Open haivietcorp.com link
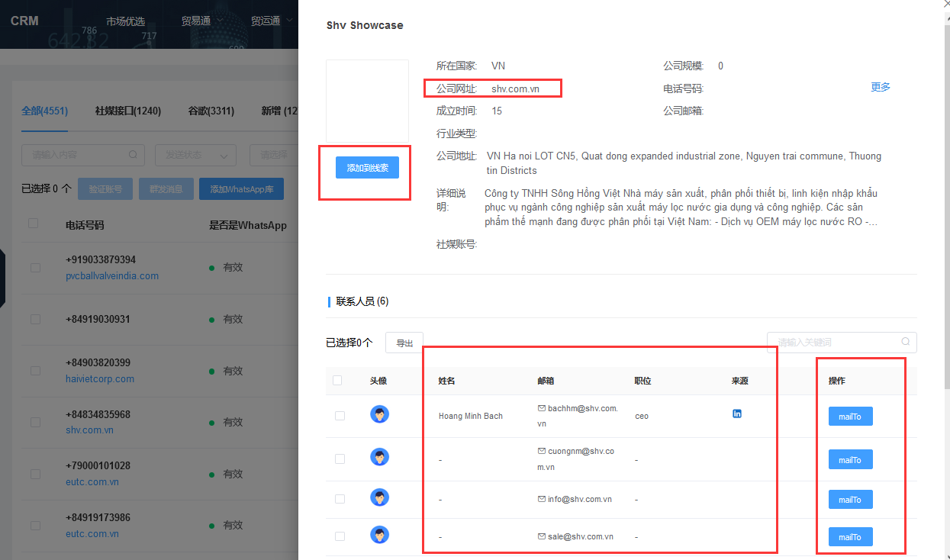The width and height of the screenshot is (950, 560). [x=100, y=379]
